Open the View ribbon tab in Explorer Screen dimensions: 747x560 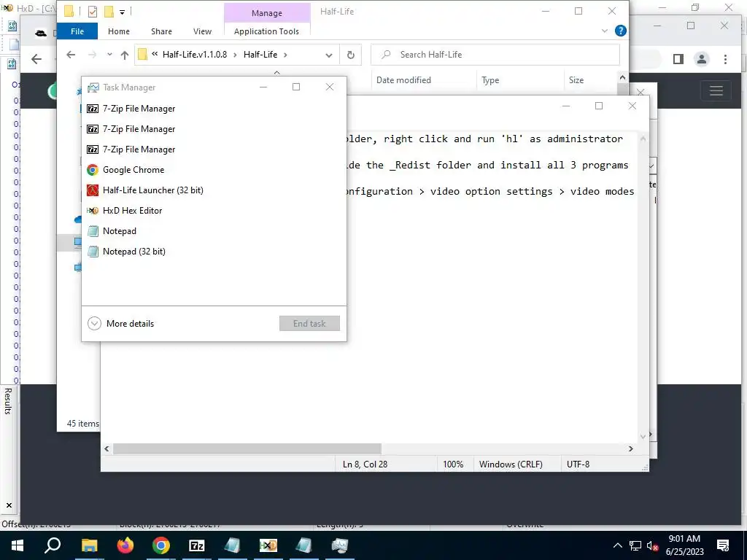202,31
